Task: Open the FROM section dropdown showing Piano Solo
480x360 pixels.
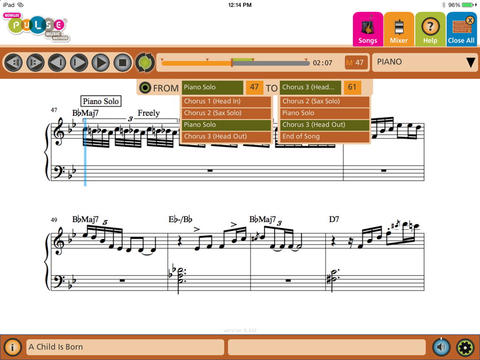Action: [x=212, y=87]
